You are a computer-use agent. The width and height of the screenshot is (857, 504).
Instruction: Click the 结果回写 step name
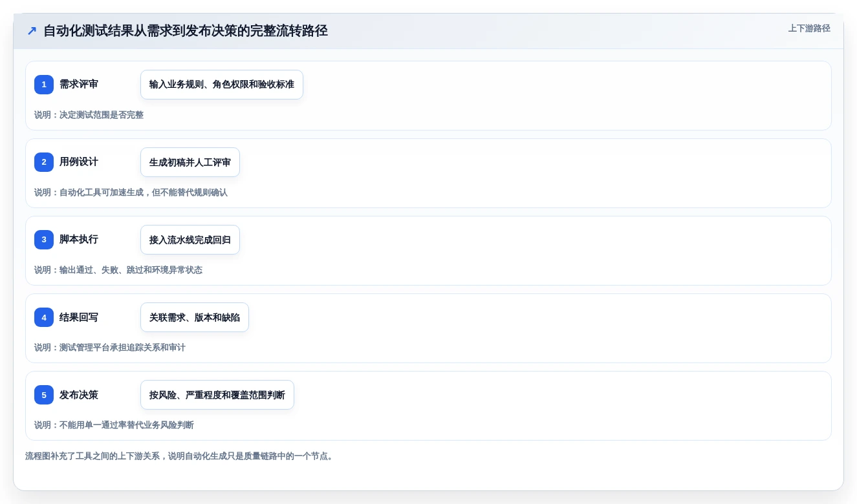coord(79,317)
